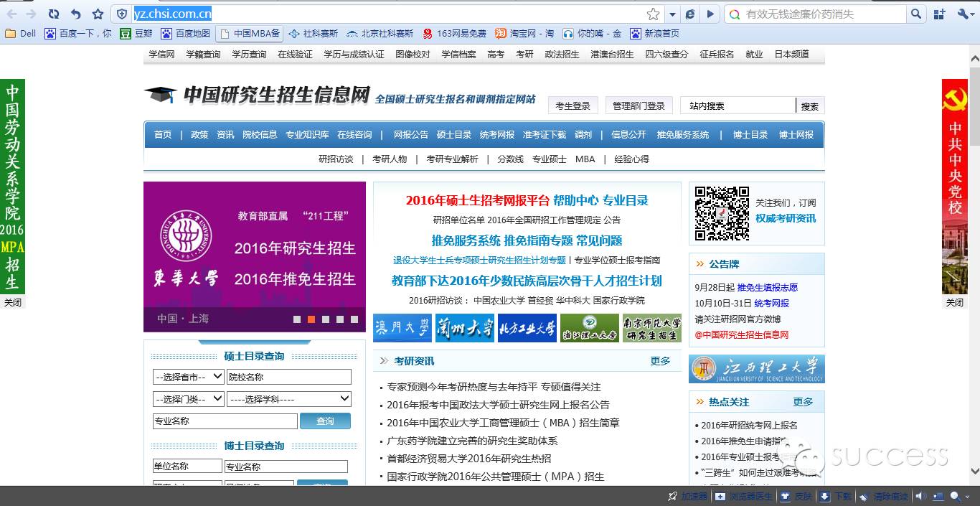Close the left 中国劳动关系学院 side ad
The width and height of the screenshot is (980, 506).
coord(13,302)
